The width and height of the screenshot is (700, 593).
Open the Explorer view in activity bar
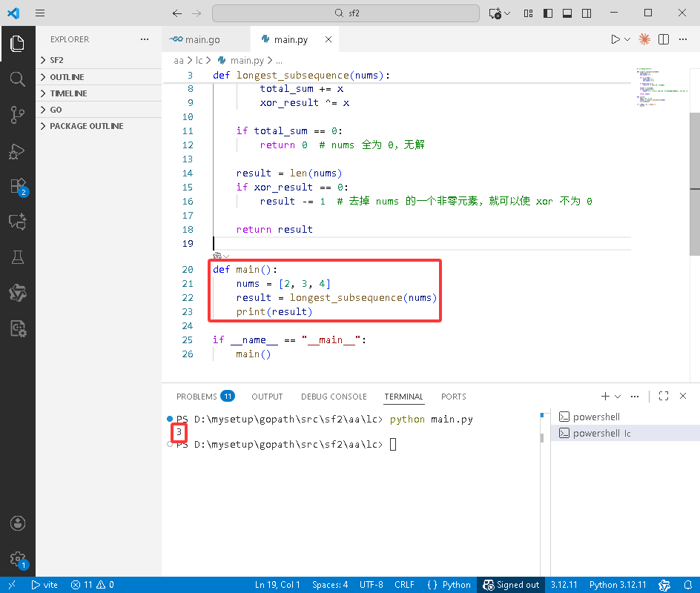[17, 44]
